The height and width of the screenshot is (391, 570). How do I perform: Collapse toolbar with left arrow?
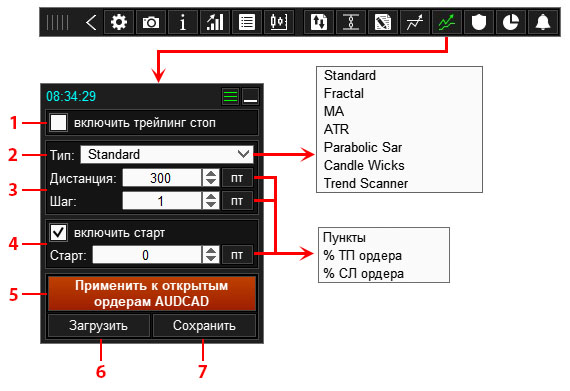coord(91,22)
